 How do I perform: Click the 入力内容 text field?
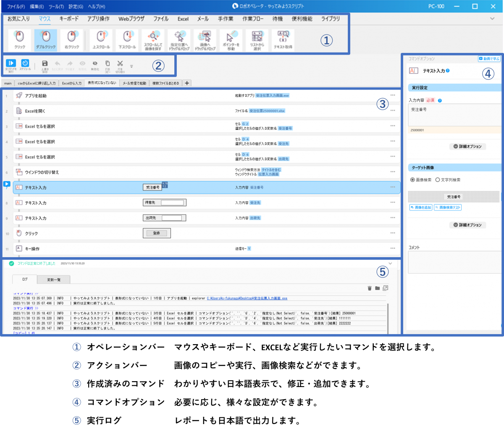(455, 115)
